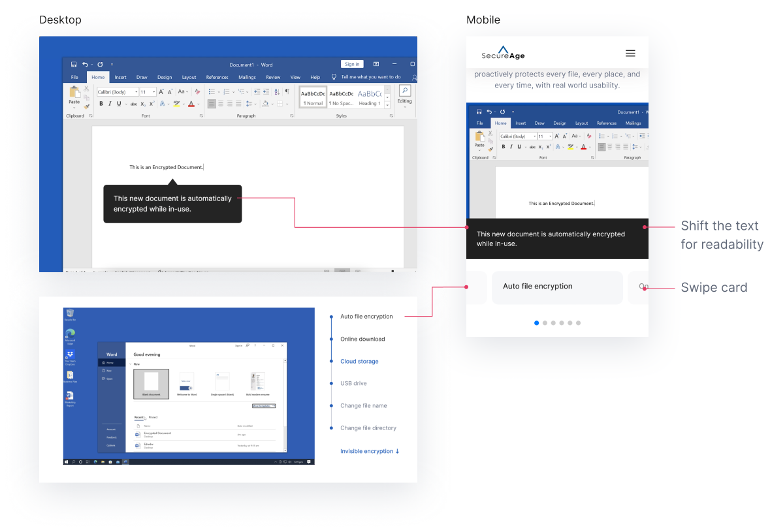Click Cut scissors icon in desktop Word ribbon

[x=86, y=89]
